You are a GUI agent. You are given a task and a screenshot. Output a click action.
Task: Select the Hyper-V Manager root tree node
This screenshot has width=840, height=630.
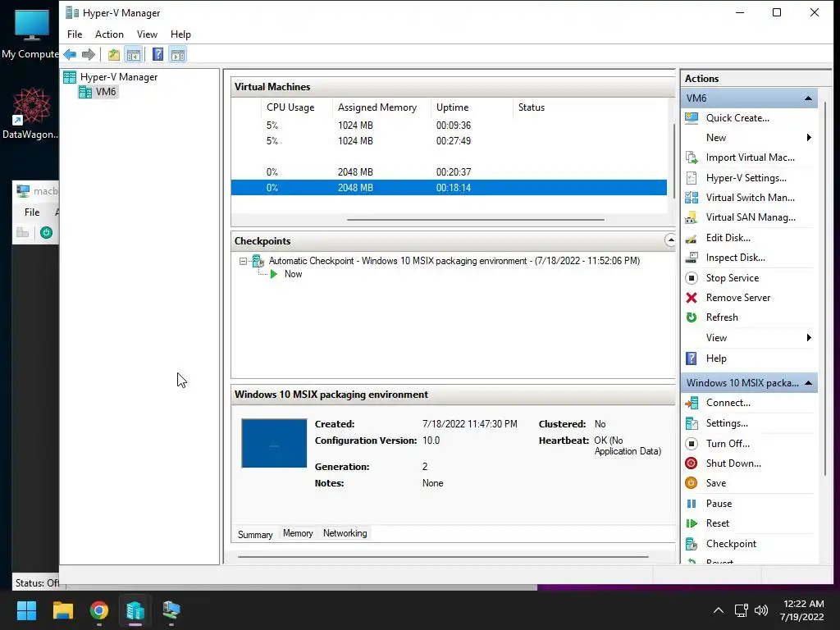[x=119, y=77]
